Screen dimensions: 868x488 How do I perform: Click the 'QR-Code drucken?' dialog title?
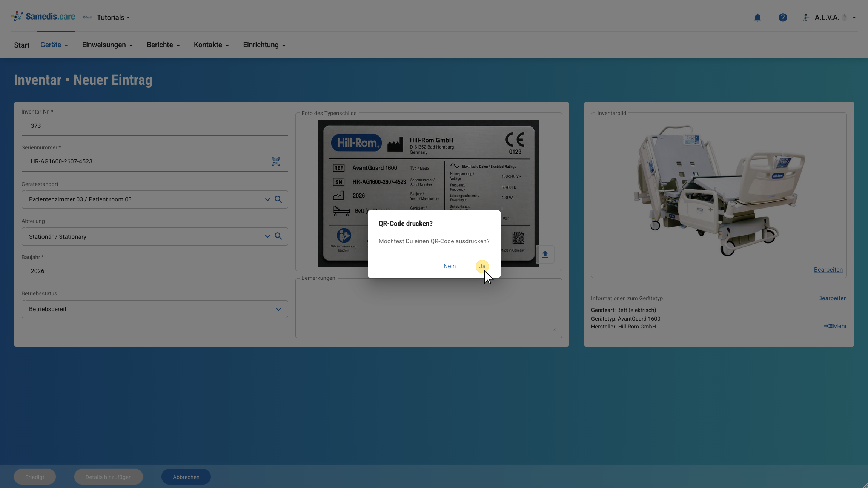tap(406, 224)
